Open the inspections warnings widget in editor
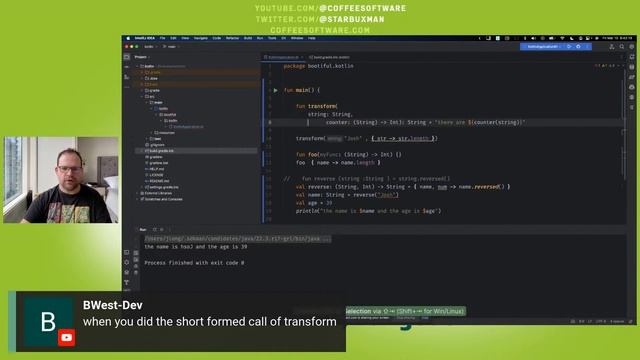This screenshot has height=360, width=640. click(605, 66)
